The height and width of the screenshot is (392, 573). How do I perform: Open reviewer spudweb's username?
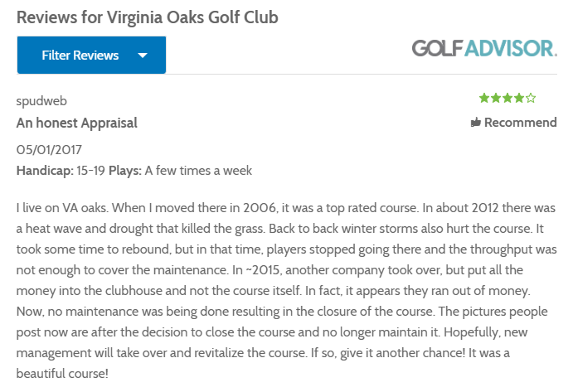point(41,100)
